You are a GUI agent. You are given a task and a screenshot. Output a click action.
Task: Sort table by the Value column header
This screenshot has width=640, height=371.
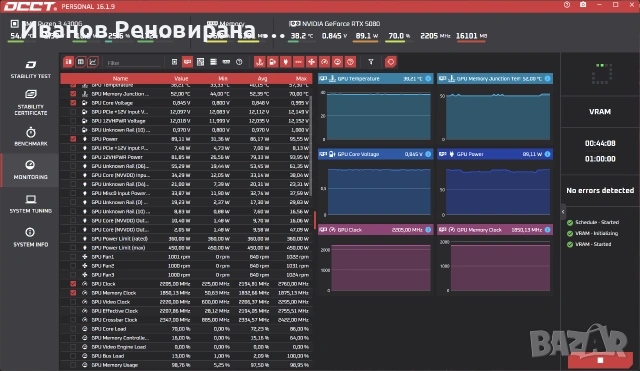[x=181, y=78]
